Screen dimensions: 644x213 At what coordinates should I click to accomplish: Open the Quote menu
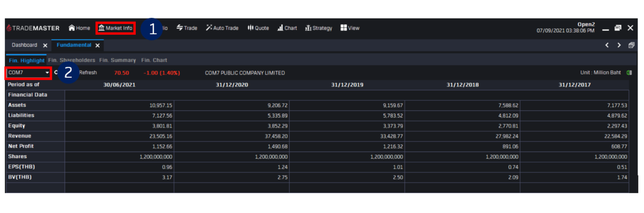[258, 28]
